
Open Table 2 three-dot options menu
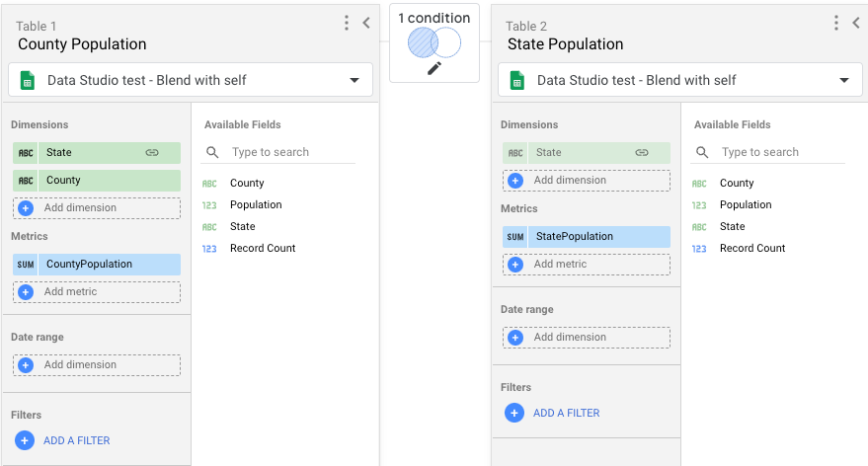pyautogui.click(x=835, y=23)
